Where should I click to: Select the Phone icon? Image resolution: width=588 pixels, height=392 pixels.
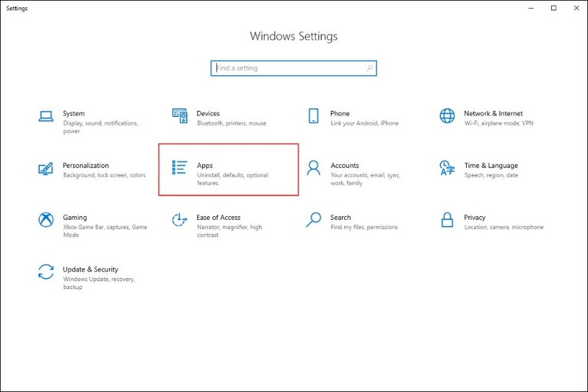point(314,116)
